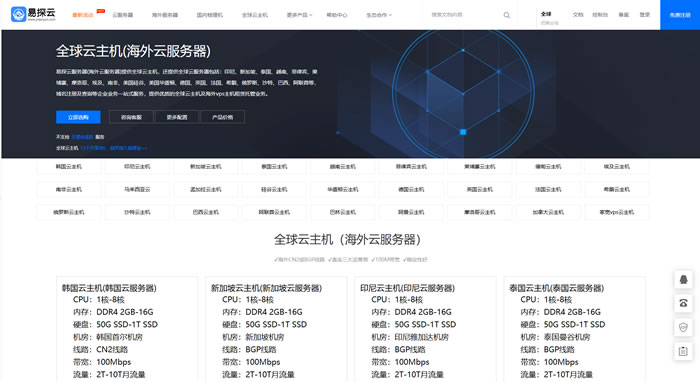Select the 越南云主机 region tab
The image size is (700, 382).
pos(343,166)
